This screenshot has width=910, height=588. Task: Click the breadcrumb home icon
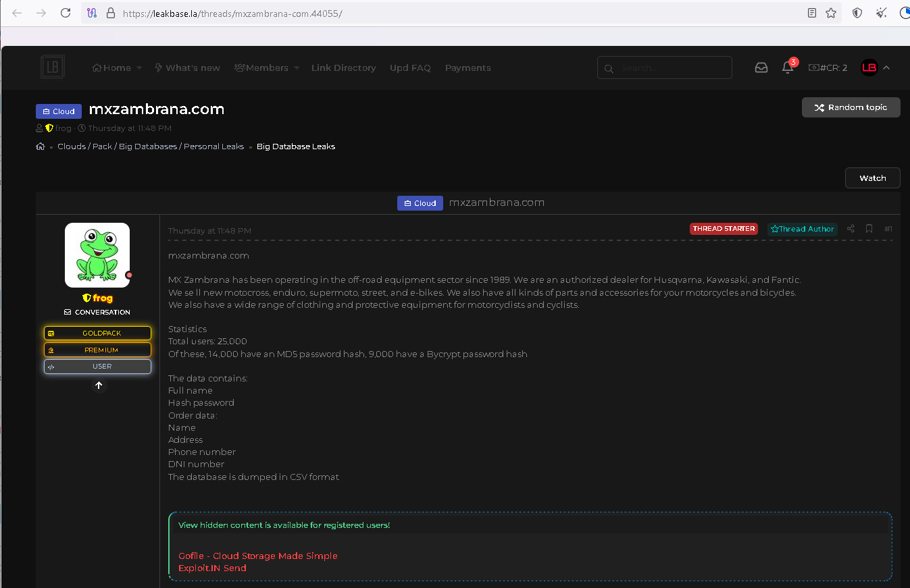[x=41, y=146]
